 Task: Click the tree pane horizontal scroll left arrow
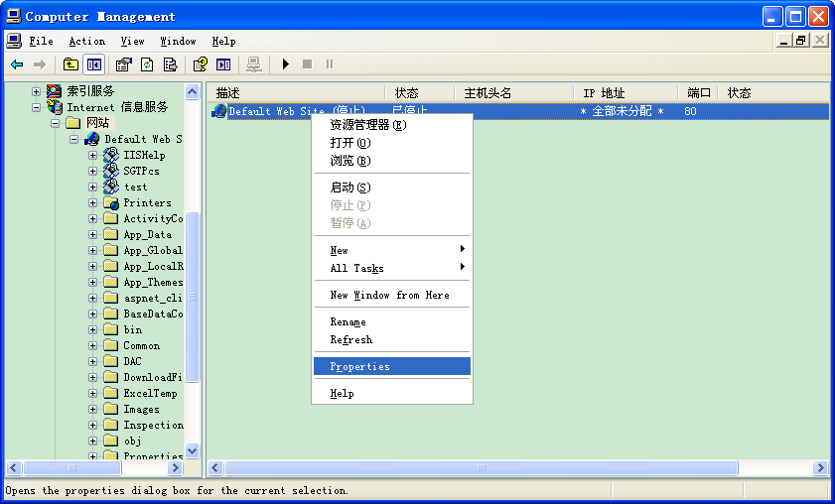(14, 468)
